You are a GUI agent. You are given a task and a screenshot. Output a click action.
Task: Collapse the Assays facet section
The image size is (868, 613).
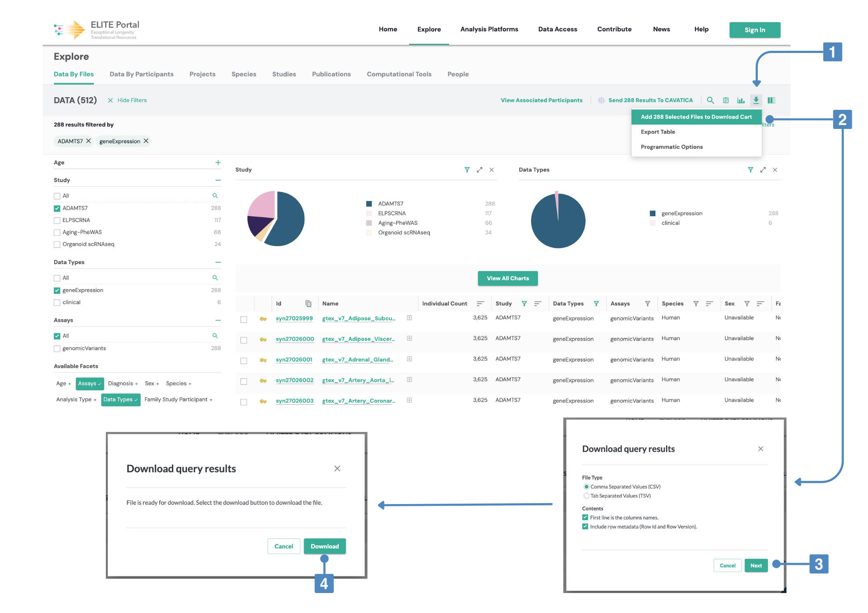(218, 320)
